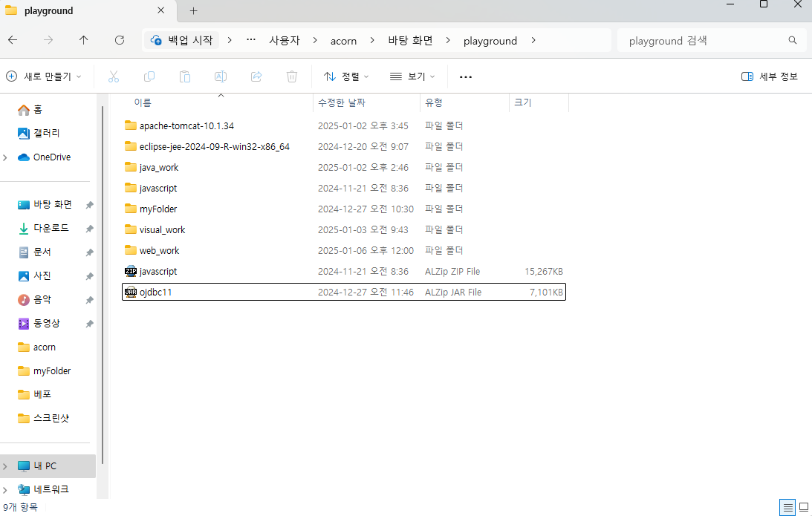The image size is (812, 516).
Task: Click the Paste clipboard icon
Action: tap(185, 76)
